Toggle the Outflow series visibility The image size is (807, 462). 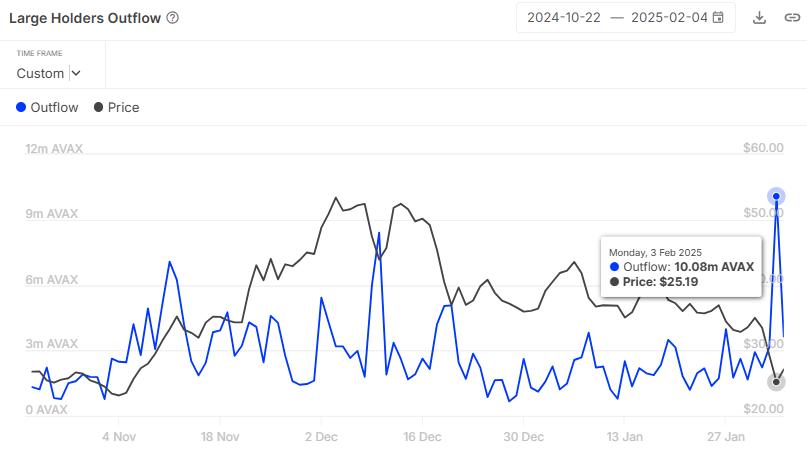coord(47,107)
